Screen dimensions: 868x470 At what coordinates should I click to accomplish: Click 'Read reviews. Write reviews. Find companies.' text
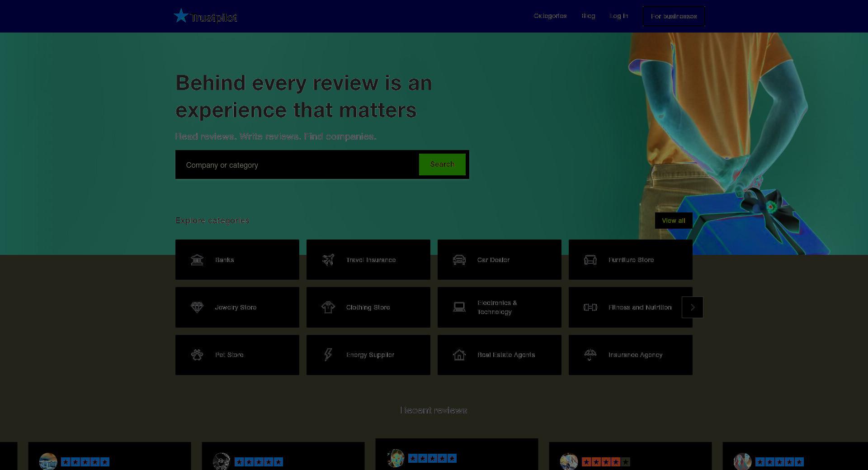tap(276, 136)
